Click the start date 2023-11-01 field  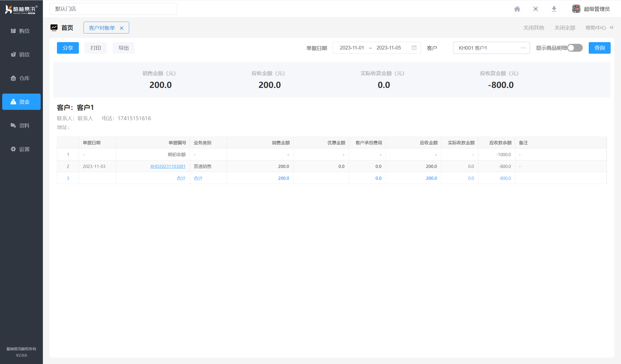pyautogui.click(x=352, y=48)
